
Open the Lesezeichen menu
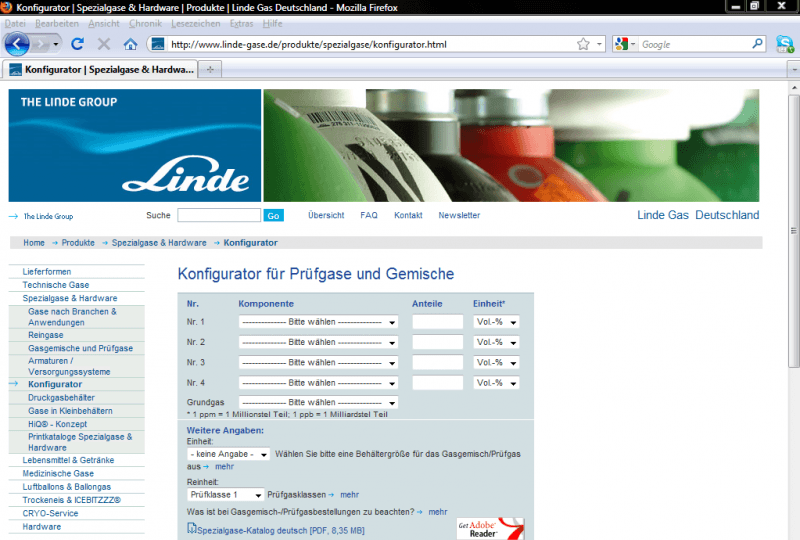[195, 23]
